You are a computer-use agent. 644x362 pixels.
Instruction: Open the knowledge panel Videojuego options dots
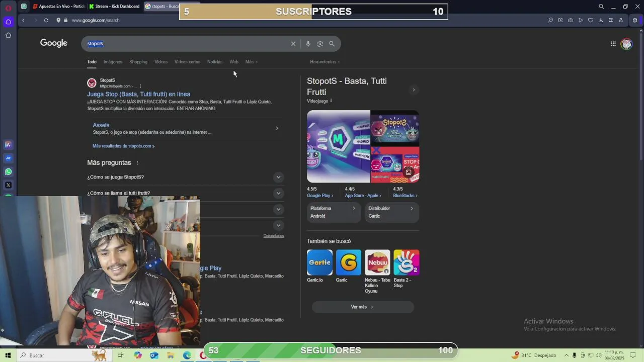[x=331, y=101]
